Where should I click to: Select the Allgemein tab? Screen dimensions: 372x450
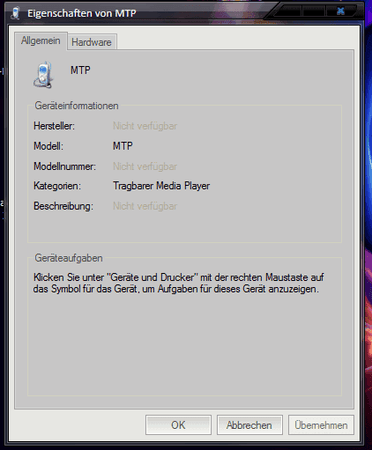tap(41, 41)
